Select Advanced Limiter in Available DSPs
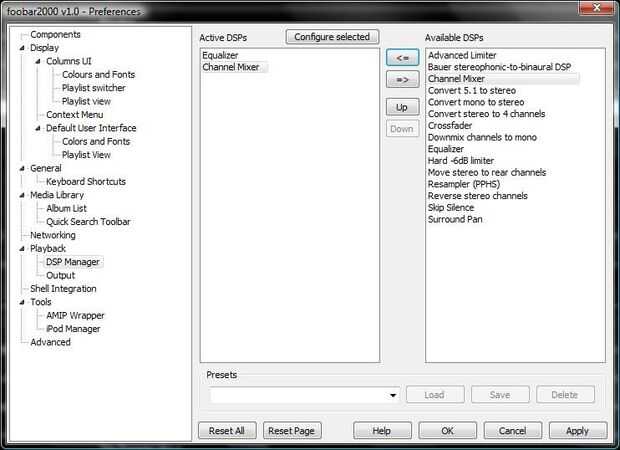 (x=462, y=55)
